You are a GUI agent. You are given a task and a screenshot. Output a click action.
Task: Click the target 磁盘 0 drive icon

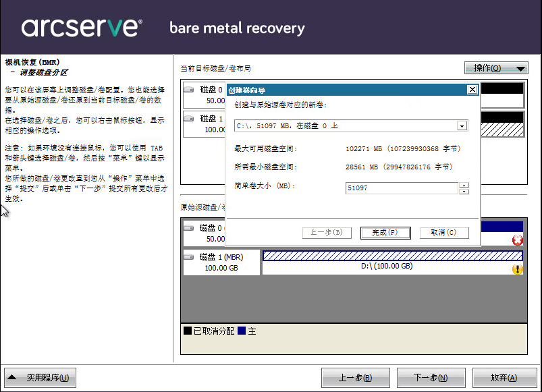188,90
